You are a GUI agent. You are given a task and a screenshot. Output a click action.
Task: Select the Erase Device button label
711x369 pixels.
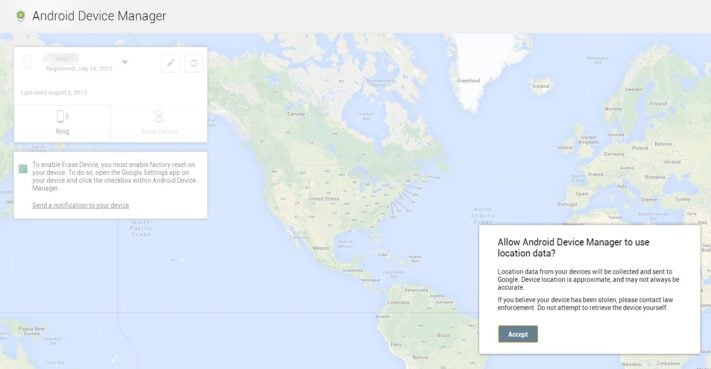click(159, 131)
